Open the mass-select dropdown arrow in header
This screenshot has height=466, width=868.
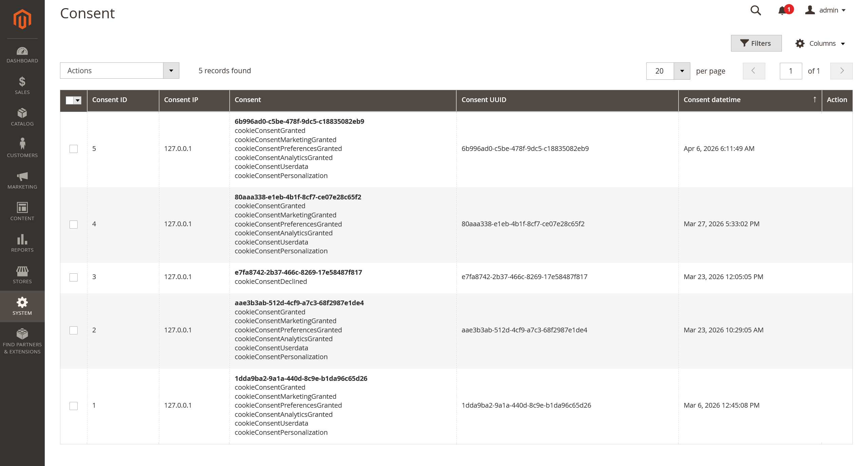[78, 100]
